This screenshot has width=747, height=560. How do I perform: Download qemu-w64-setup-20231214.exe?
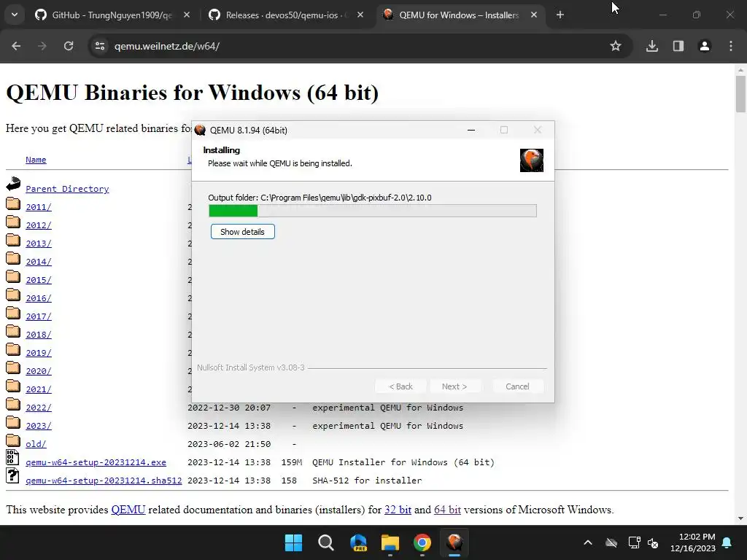pos(96,462)
